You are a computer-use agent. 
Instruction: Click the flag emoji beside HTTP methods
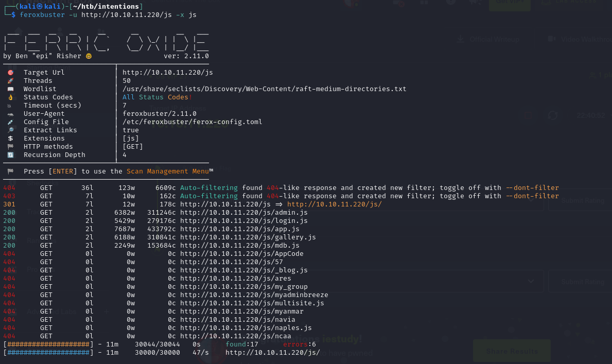[10, 147]
